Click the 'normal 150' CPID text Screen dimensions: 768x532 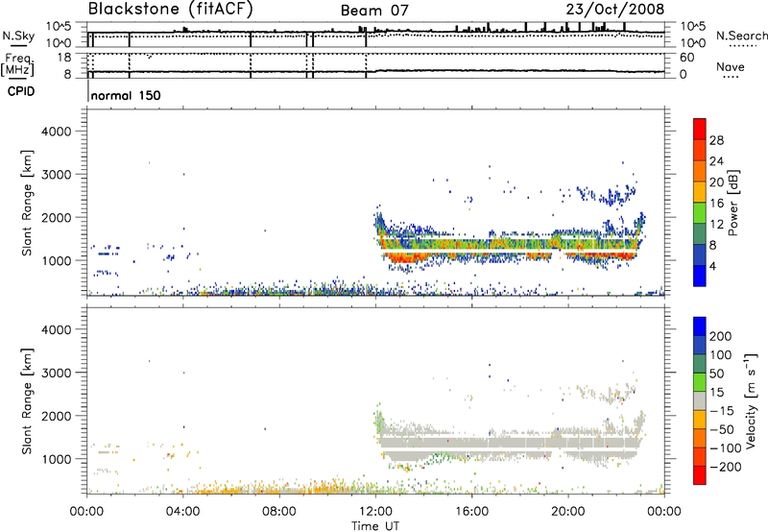coord(126,95)
